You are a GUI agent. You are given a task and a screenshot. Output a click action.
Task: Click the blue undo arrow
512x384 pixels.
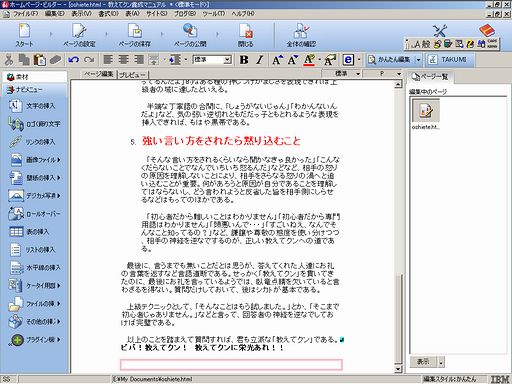pyautogui.click(x=73, y=60)
